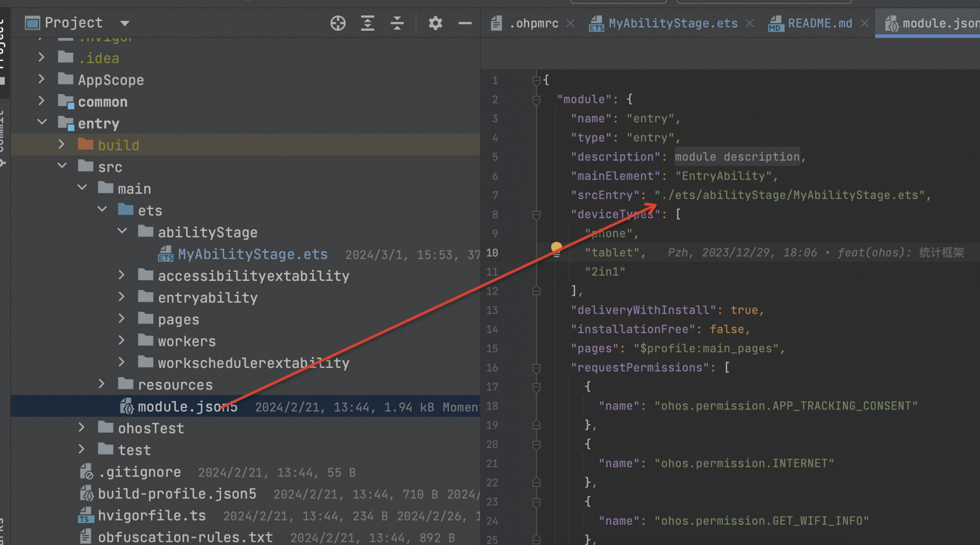Expand the accessibilityextability folder
Screen dimensions: 980x545
click(121, 275)
